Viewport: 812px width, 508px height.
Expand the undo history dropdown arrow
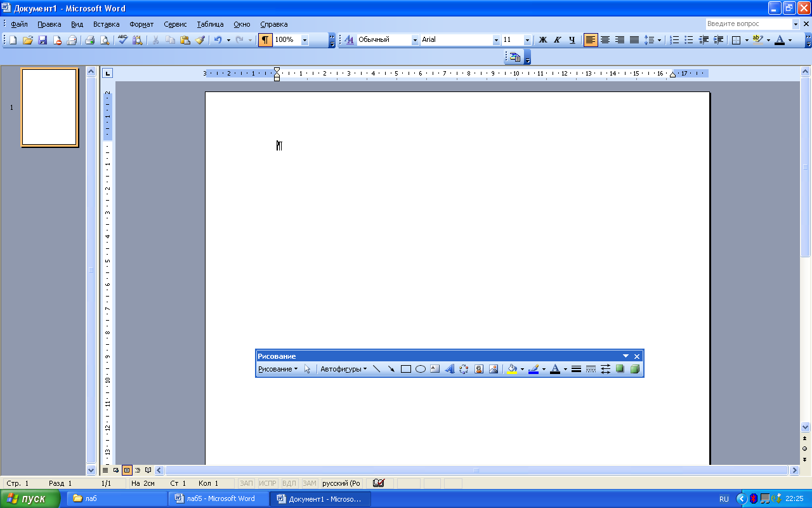228,40
